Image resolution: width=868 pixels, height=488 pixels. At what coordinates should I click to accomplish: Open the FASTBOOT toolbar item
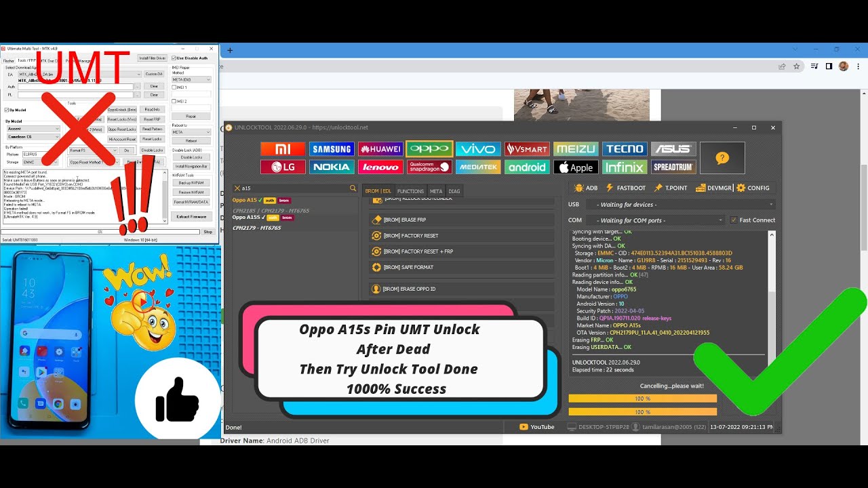pyautogui.click(x=625, y=188)
